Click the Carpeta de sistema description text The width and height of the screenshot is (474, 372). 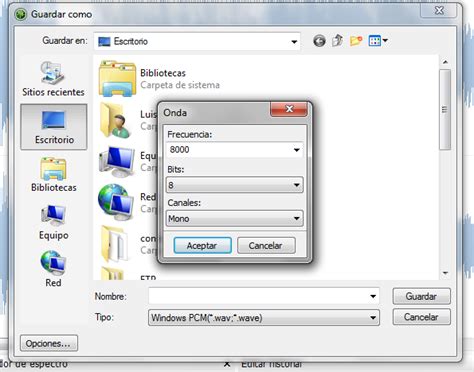pyautogui.click(x=180, y=85)
